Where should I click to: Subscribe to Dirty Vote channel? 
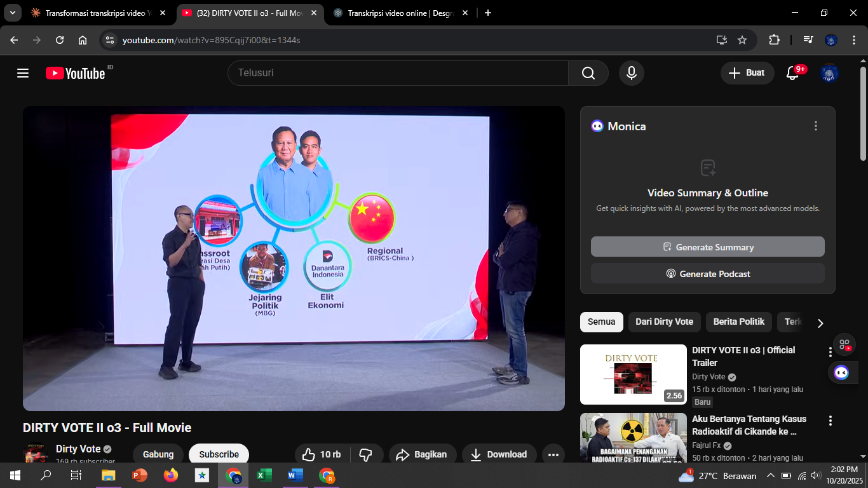[219, 454]
